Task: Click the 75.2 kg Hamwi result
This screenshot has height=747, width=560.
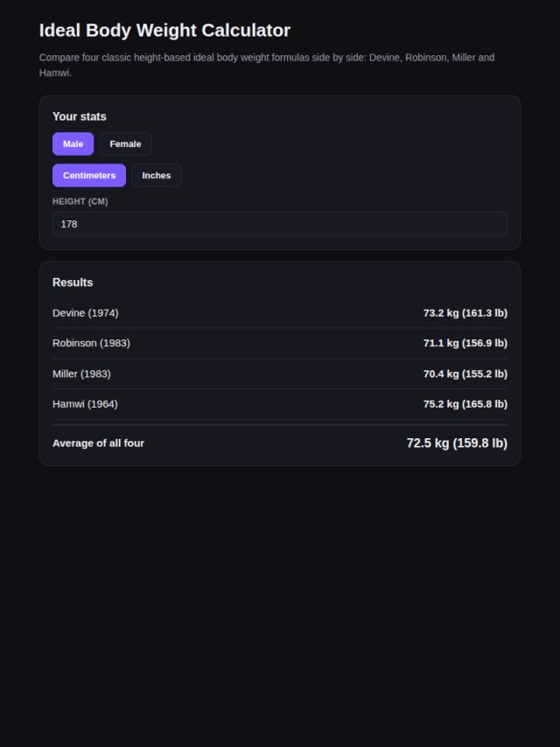Action: [x=465, y=404]
